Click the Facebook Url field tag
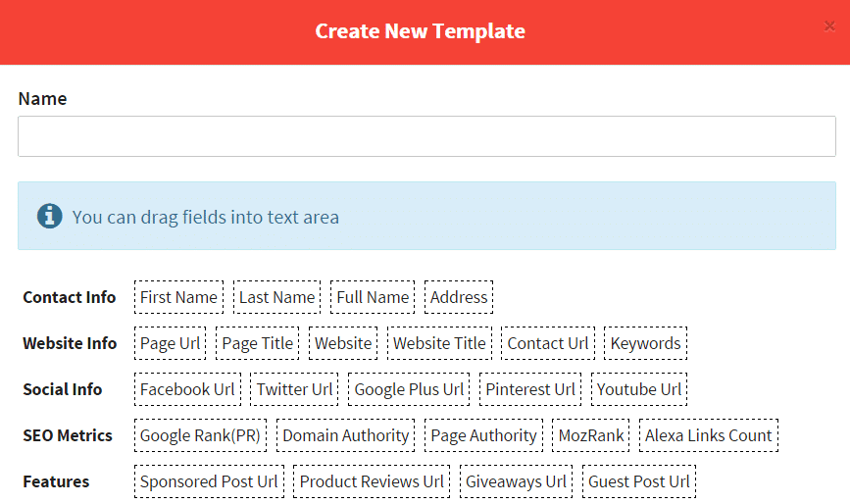The height and width of the screenshot is (504, 850). (x=187, y=389)
